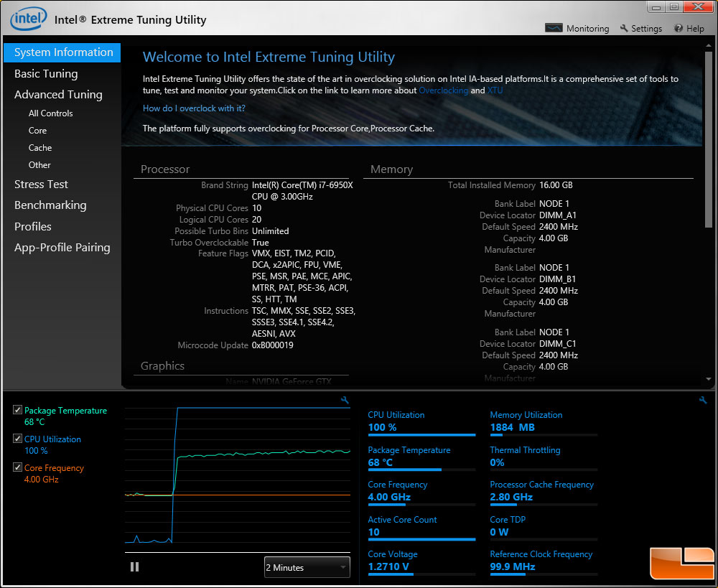Open Advanced Tuning section
Screen dimensions: 718x588
click(x=58, y=94)
